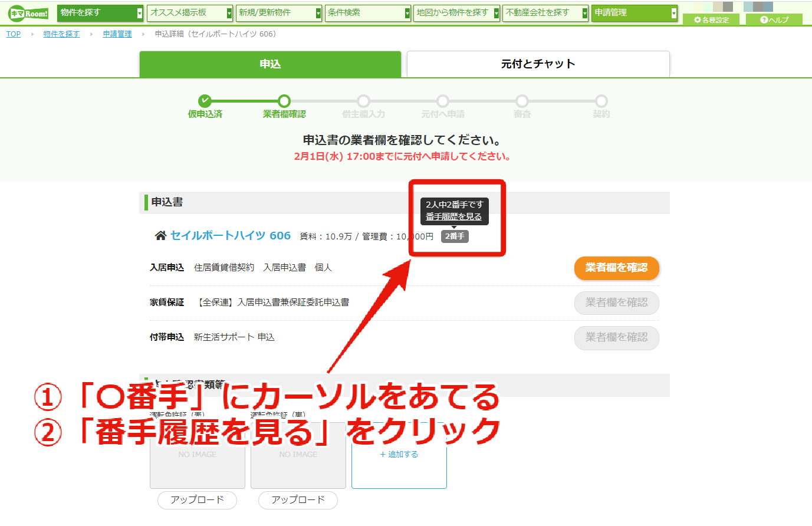This screenshot has width=812, height=526.
Task: Open the 地図から物件を探す dropdown menu
Action: click(x=456, y=13)
